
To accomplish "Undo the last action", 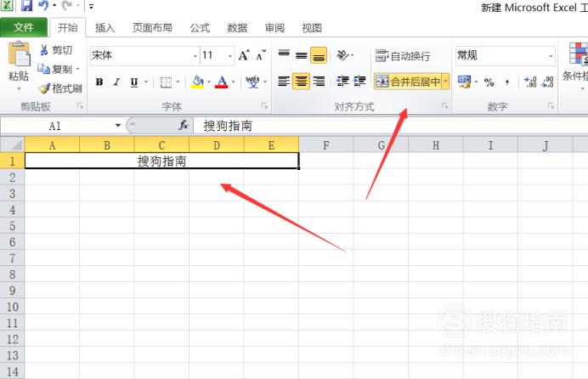I will [x=43, y=5].
